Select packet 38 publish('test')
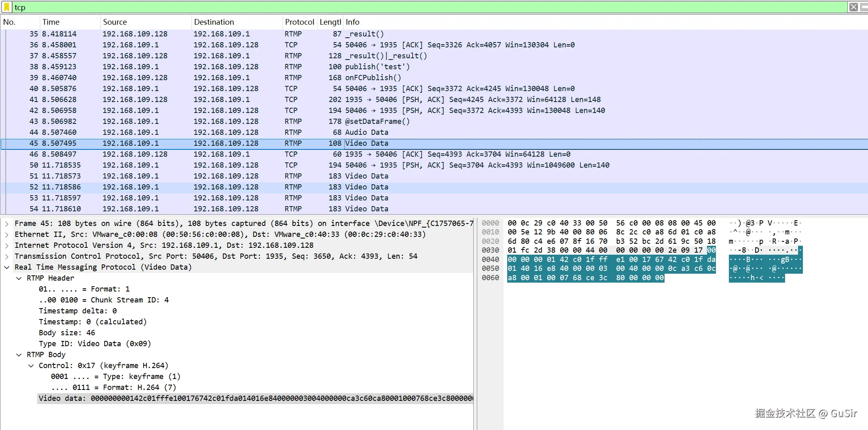Viewport: 868px width, 430px height. click(x=434, y=67)
